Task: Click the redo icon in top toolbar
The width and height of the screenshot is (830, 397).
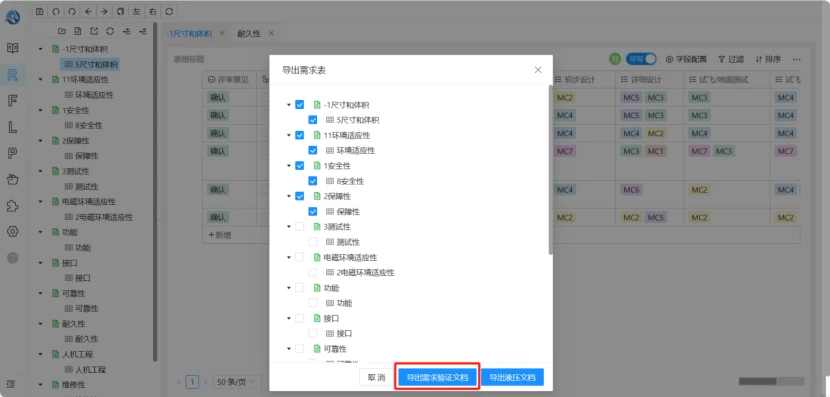Action: coord(73,11)
